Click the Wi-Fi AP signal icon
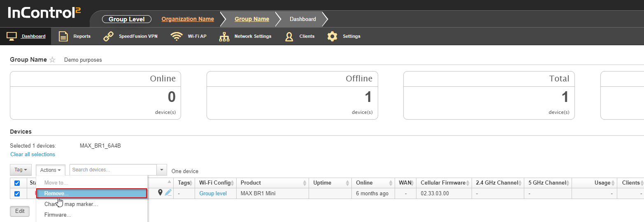644x222 pixels. pos(177,36)
